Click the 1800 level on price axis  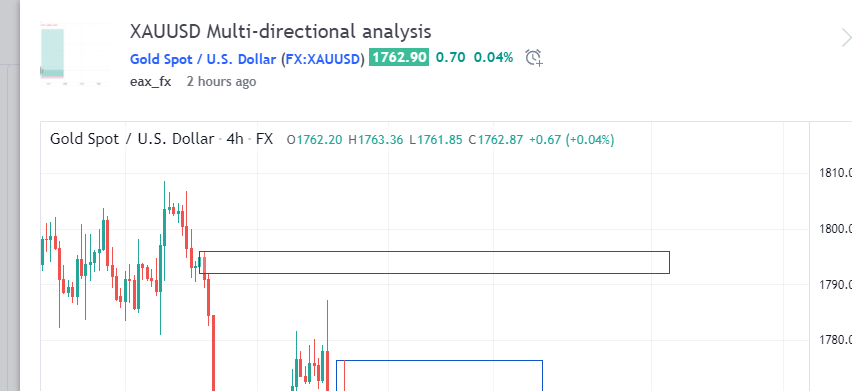pos(835,229)
